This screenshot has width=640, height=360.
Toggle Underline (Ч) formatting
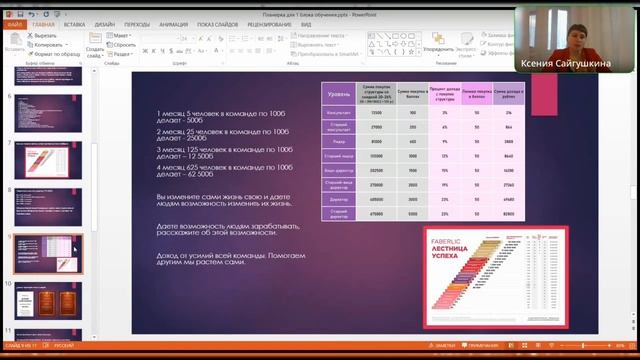pos(162,51)
